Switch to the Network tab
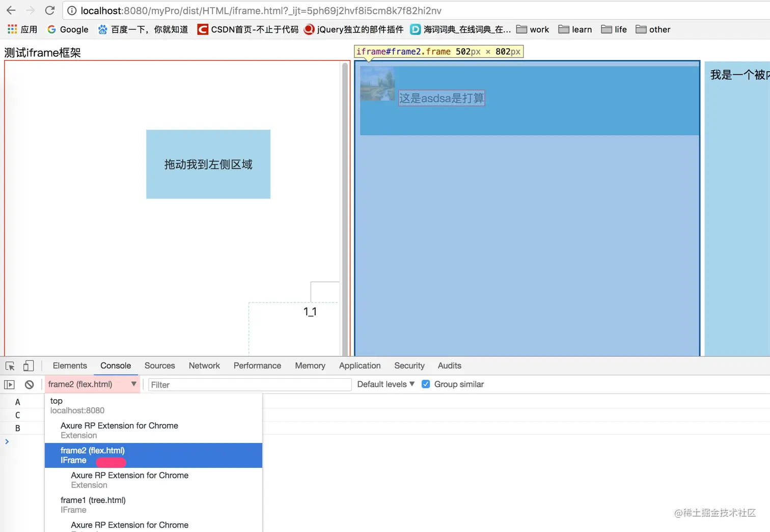 204,366
